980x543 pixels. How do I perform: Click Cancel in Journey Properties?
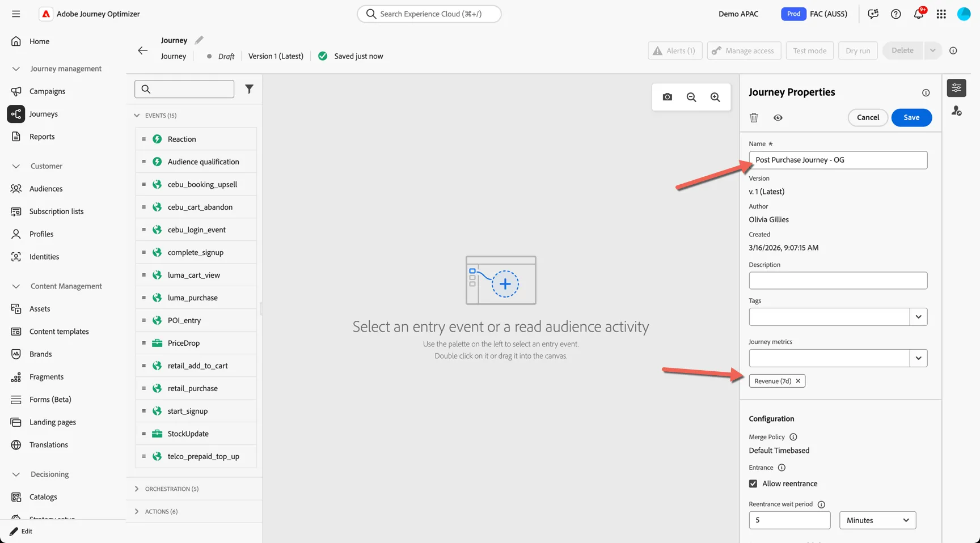[x=868, y=117]
